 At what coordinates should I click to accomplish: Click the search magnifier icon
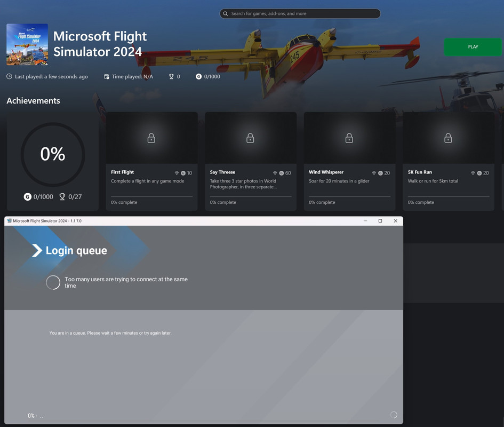[225, 13]
